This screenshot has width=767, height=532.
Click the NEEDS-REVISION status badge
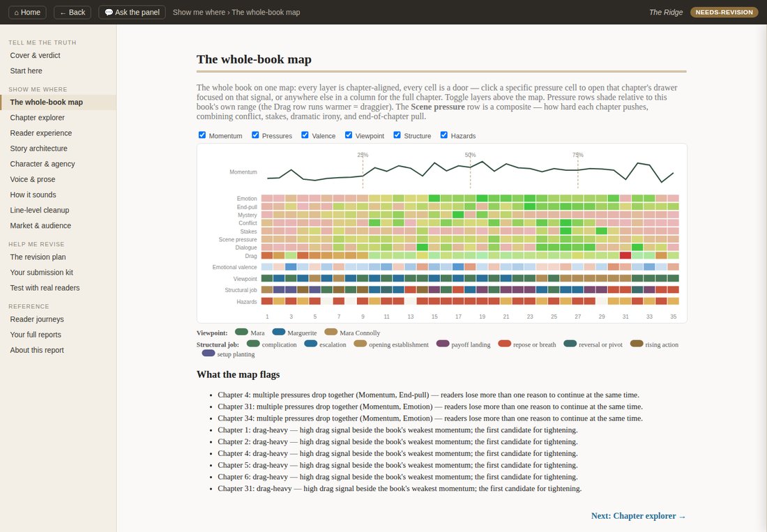[724, 13]
